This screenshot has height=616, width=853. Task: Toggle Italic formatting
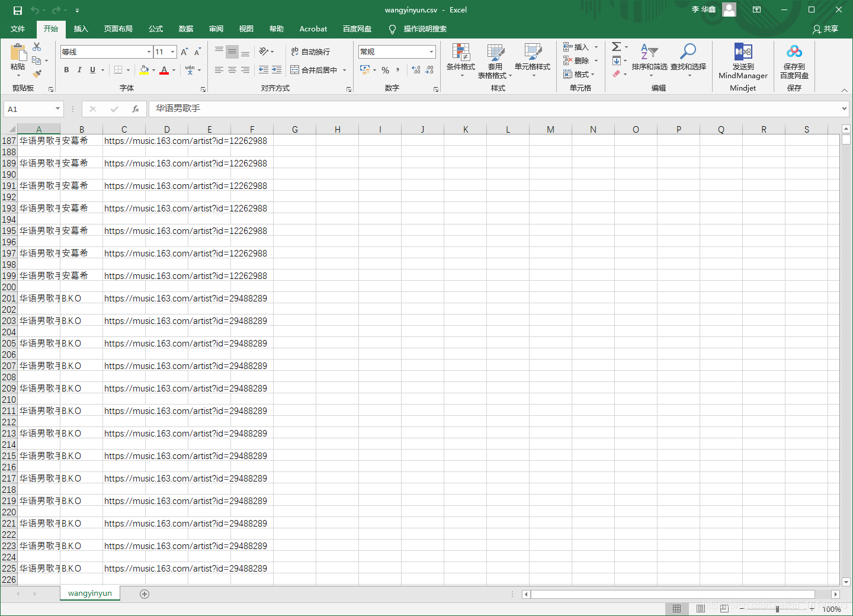pos(79,70)
